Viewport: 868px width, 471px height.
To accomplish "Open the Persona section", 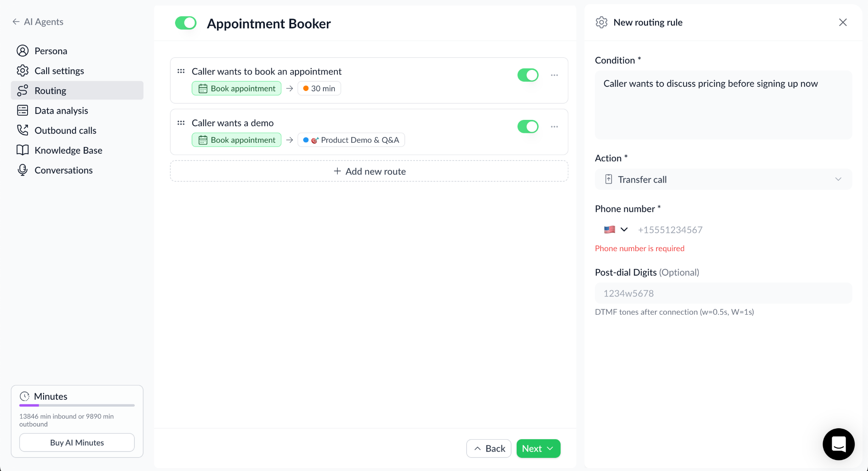I will [77, 51].
